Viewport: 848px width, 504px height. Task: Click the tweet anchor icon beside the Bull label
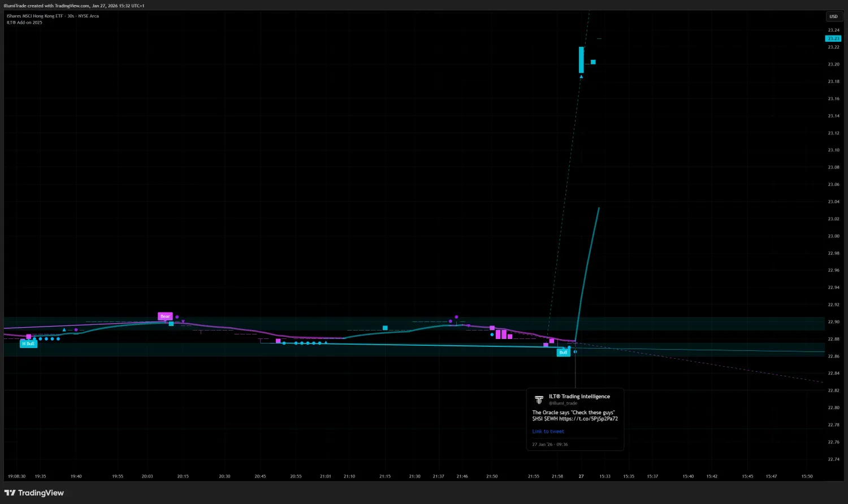click(575, 352)
